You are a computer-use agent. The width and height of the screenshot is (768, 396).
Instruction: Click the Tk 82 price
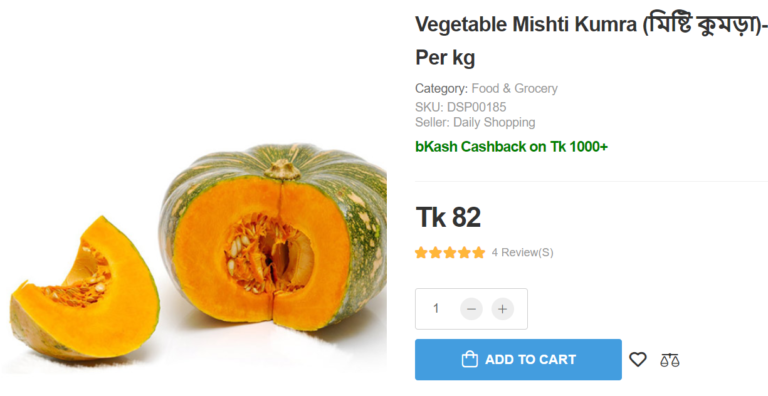448,217
